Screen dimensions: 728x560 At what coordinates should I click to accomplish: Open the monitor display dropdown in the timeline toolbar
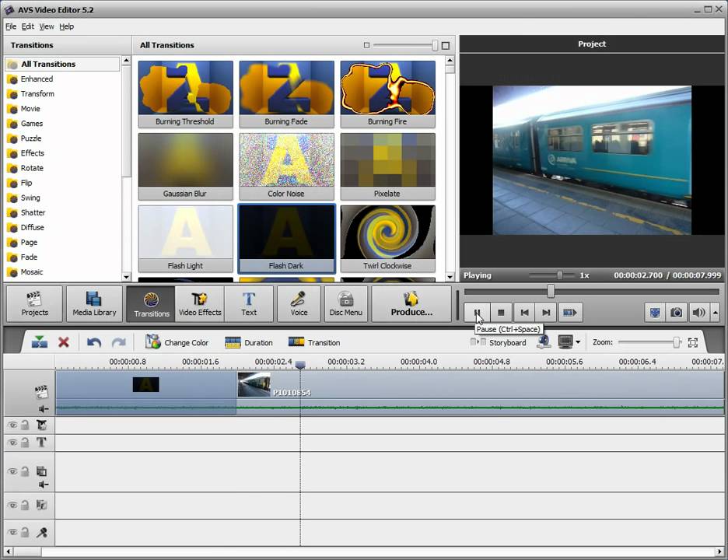tap(577, 342)
